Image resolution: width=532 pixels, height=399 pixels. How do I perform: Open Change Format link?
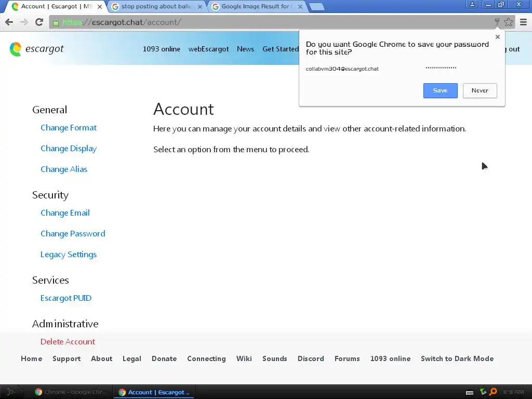tap(69, 128)
